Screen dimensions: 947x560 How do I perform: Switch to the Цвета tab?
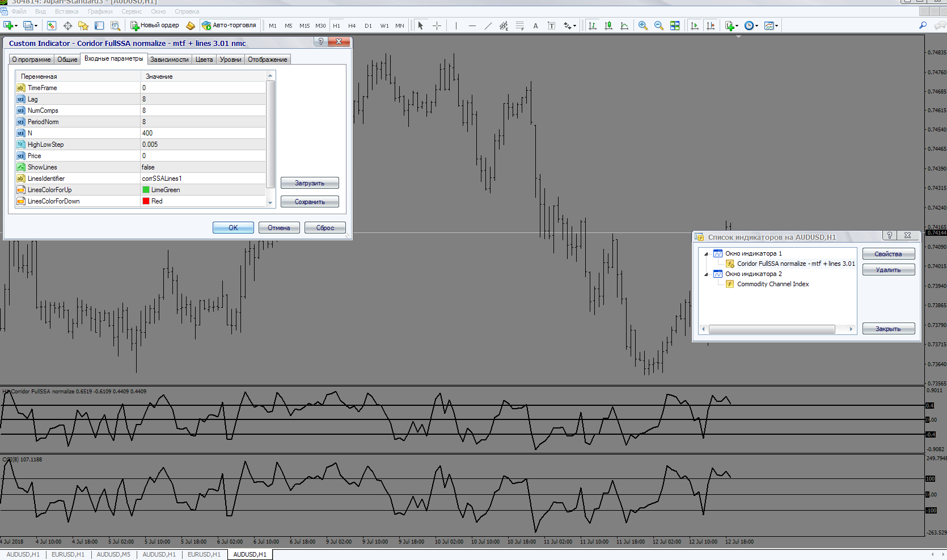pos(204,60)
